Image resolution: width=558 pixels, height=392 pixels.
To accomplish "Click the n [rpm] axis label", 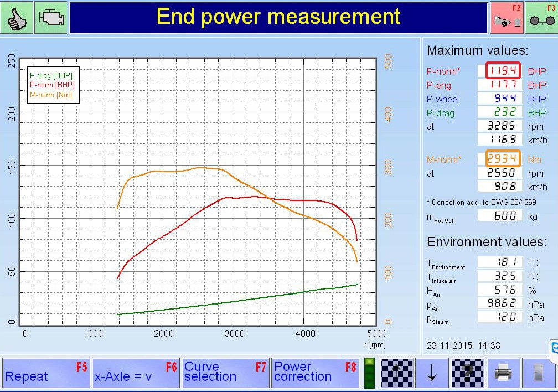I will (x=374, y=344).
